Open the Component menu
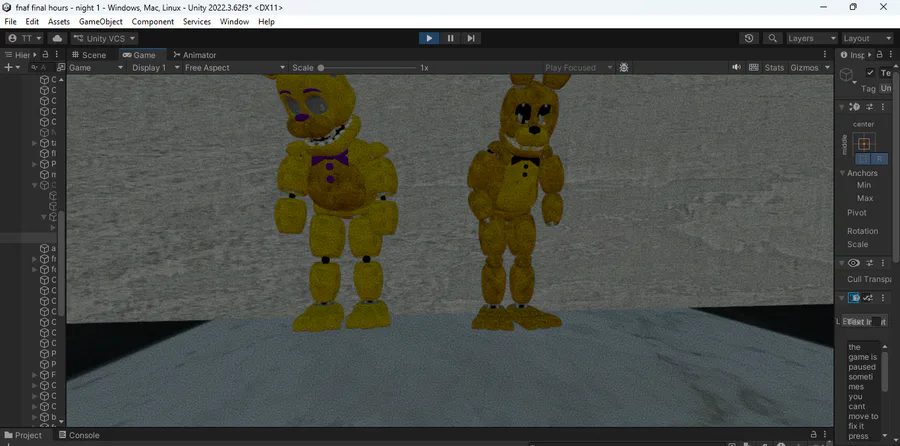The width and height of the screenshot is (900, 446). click(x=153, y=22)
